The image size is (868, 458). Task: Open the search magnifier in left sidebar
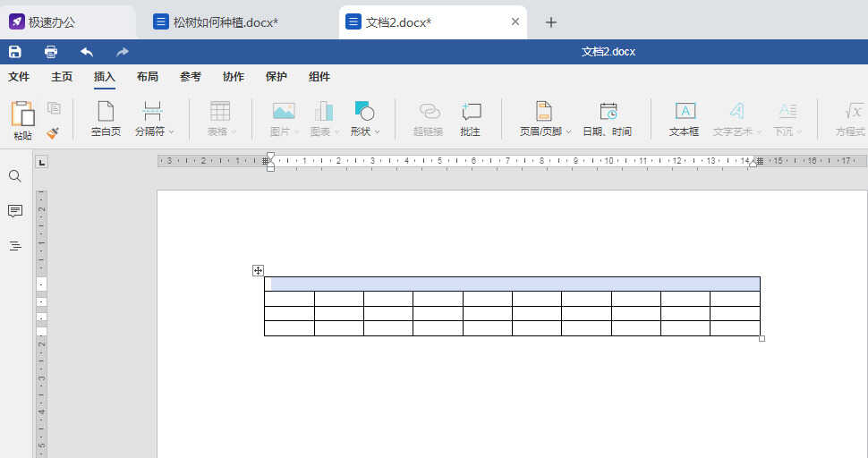[15, 176]
